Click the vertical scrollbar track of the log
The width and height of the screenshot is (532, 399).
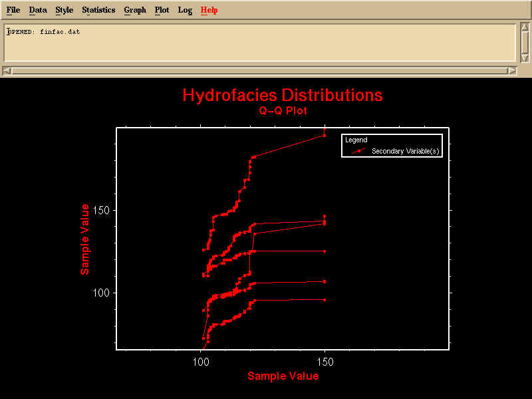click(525, 43)
